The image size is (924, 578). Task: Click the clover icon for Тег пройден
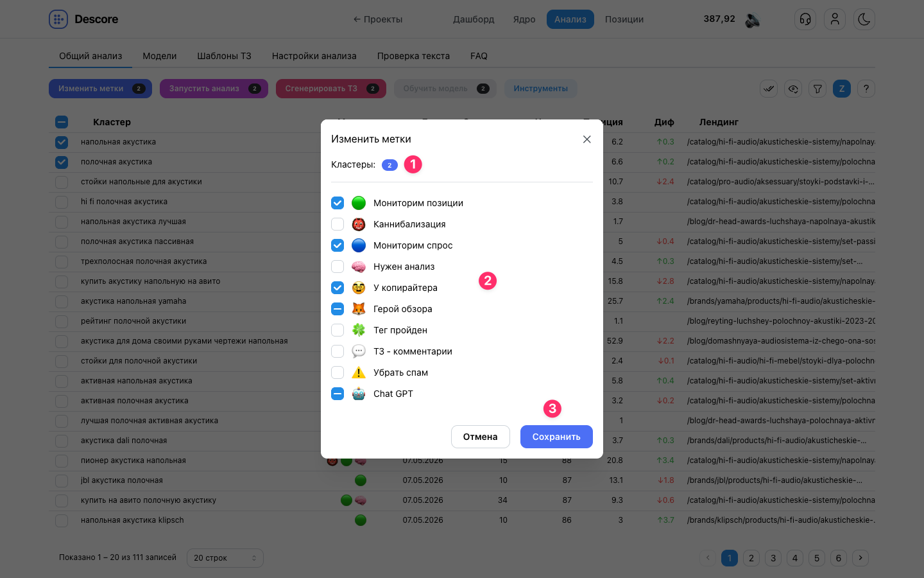click(359, 330)
